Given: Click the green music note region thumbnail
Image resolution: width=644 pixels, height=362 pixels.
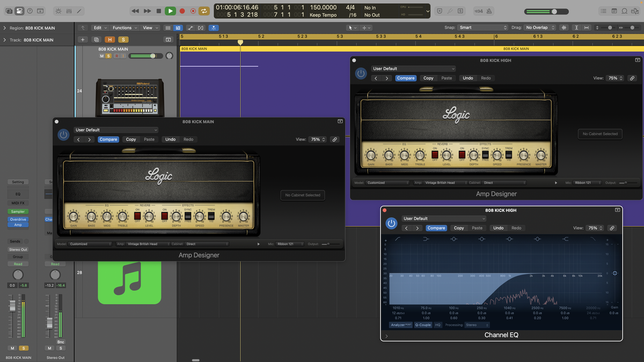Looking at the screenshot, I should [x=130, y=281].
